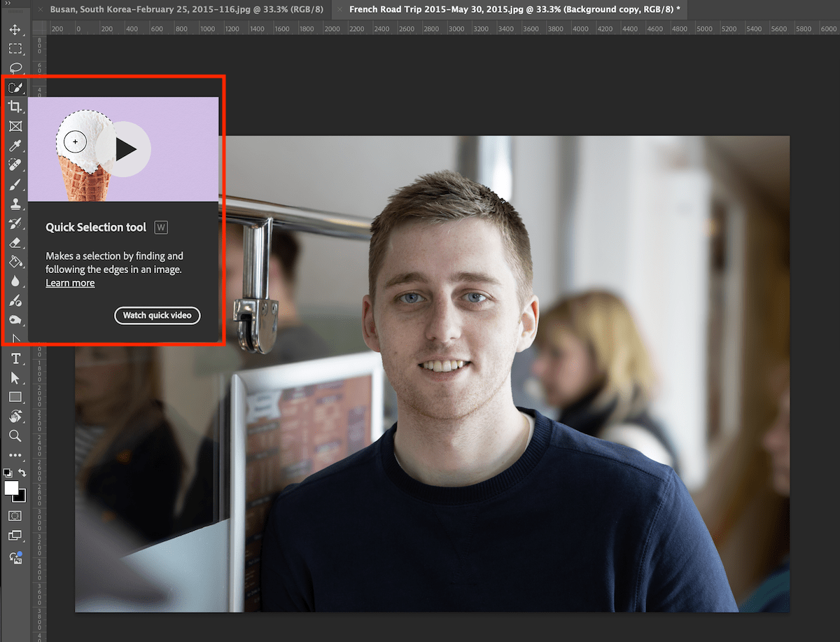The height and width of the screenshot is (642, 840).
Task: Open the Learn more link
Action: 70,283
